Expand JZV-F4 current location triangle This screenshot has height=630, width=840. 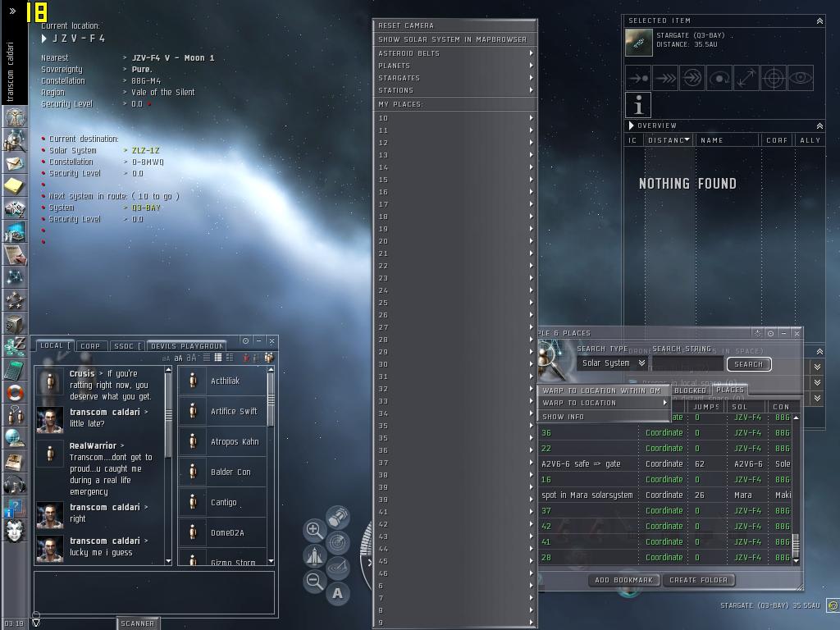(x=44, y=39)
